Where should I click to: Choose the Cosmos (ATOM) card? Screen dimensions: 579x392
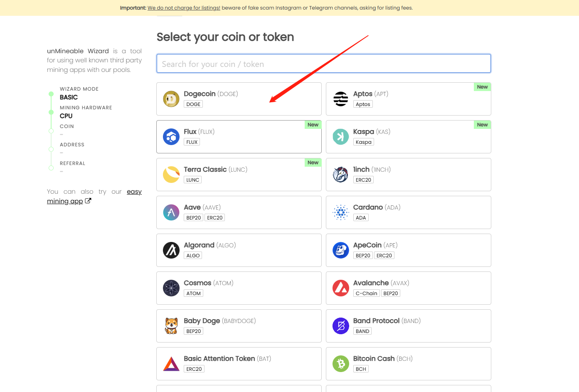(239, 288)
